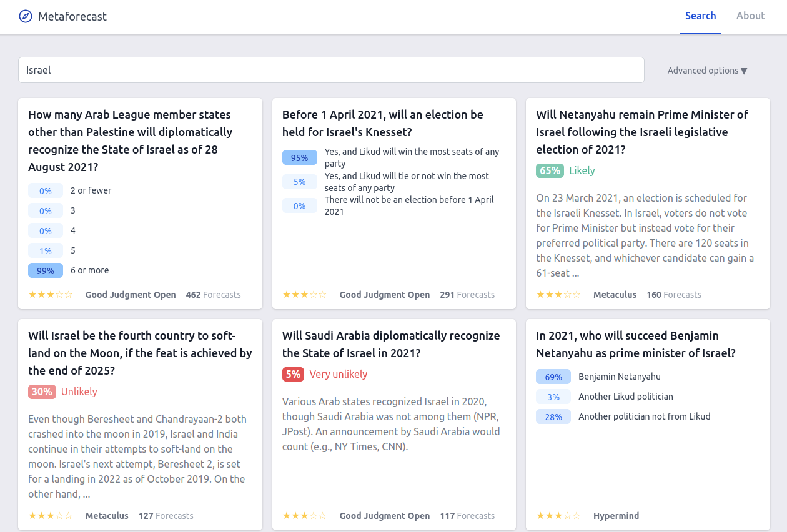
Task: Switch to the Search tab
Action: tap(700, 16)
